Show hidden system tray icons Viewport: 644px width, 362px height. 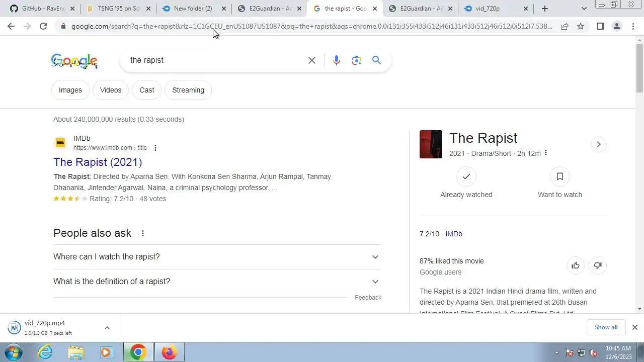coord(556,352)
